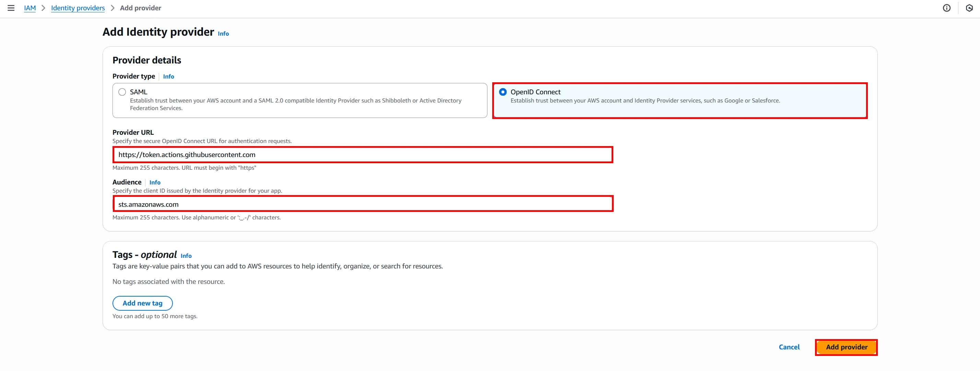Open Info next to Add Identity provider

tap(223, 34)
